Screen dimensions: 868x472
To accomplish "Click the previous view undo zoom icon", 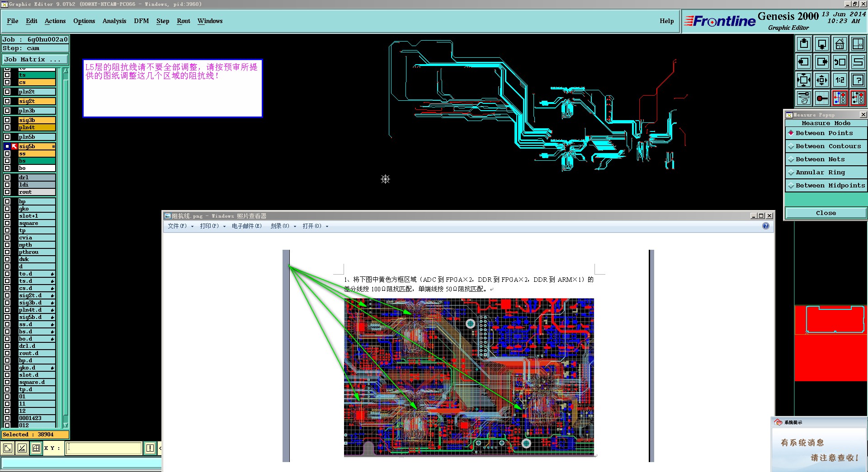I will pos(840,62).
